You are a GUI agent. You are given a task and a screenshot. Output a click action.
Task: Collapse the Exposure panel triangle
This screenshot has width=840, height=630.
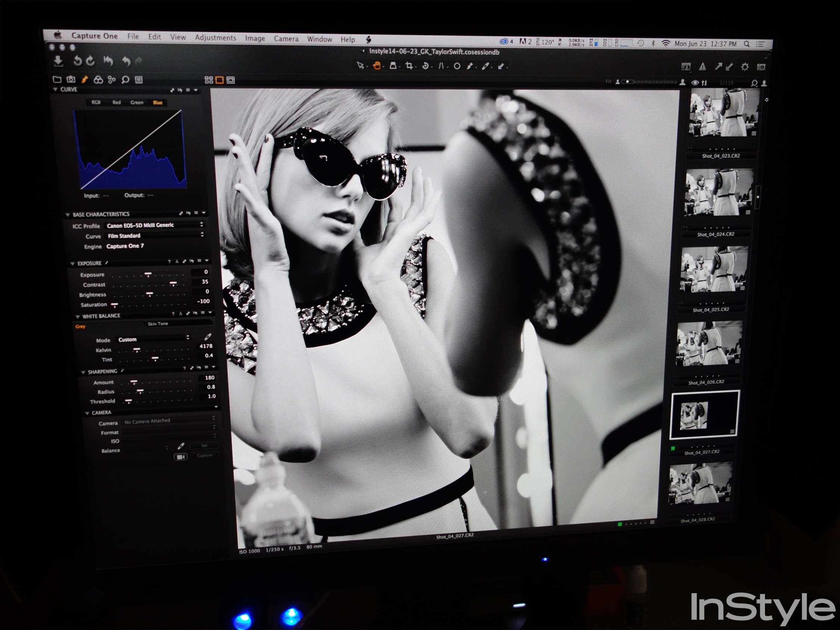[72, 263]
